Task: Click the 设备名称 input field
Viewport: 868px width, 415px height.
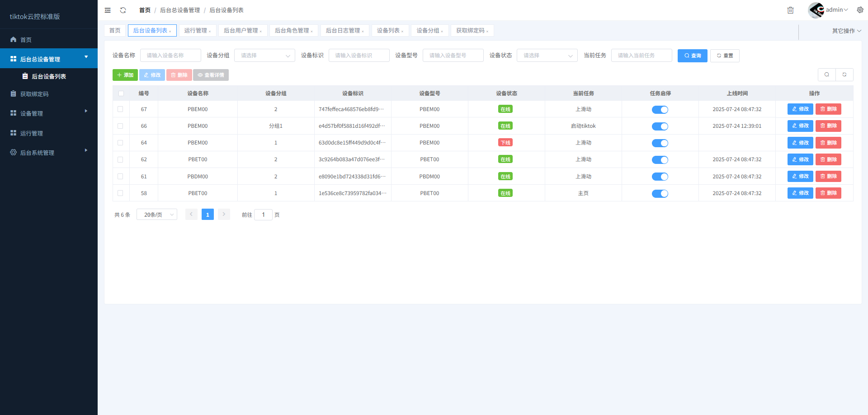Action: 170,55
